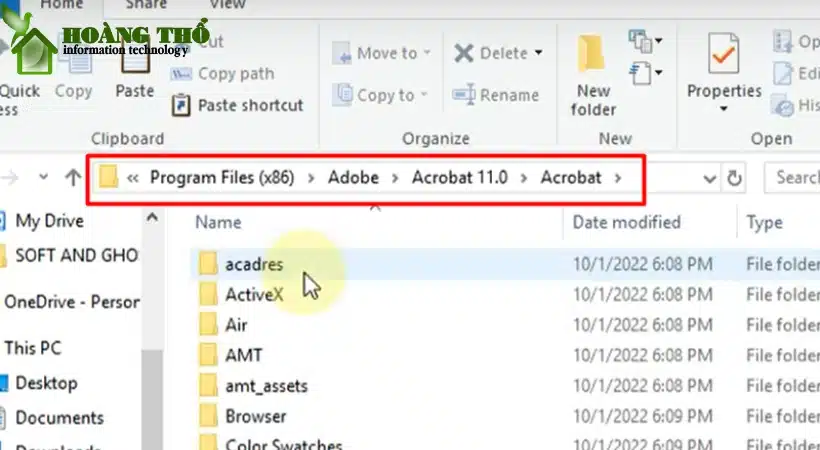Switch to the Home ribbon tab
The width and height of the screenshot is (820, 450).
tap(62, 4)
